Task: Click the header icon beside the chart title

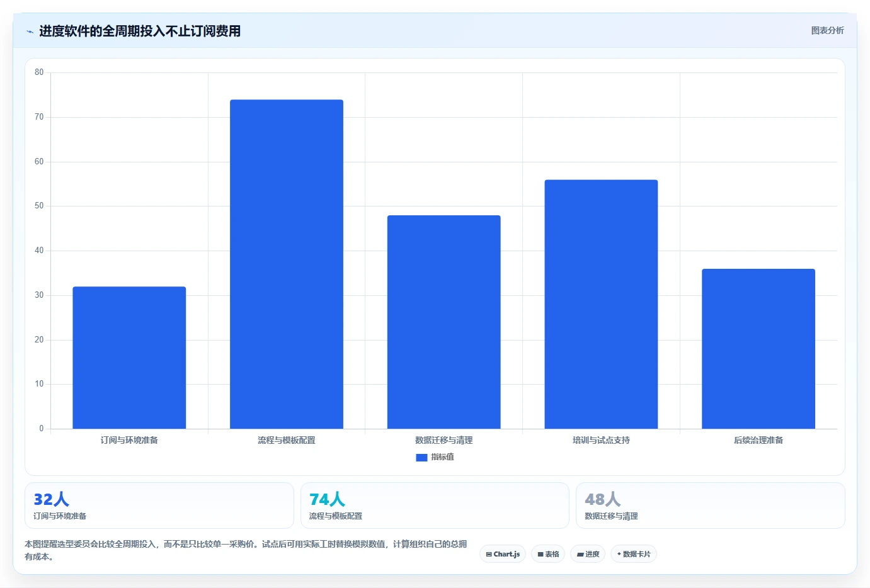Action: (30, 31)
